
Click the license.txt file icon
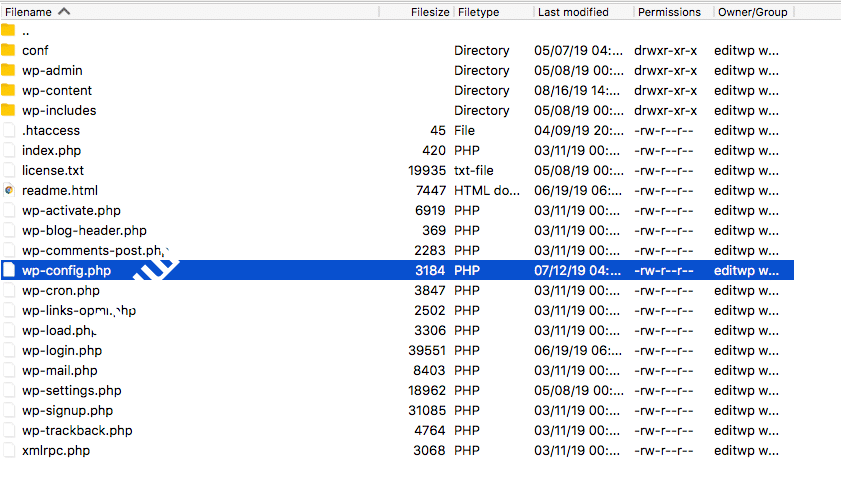point(9,171)
